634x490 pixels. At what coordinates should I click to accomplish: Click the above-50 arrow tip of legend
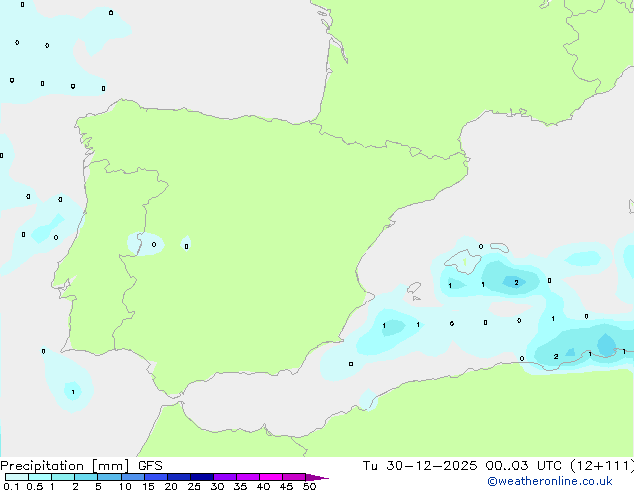(317, 477)
